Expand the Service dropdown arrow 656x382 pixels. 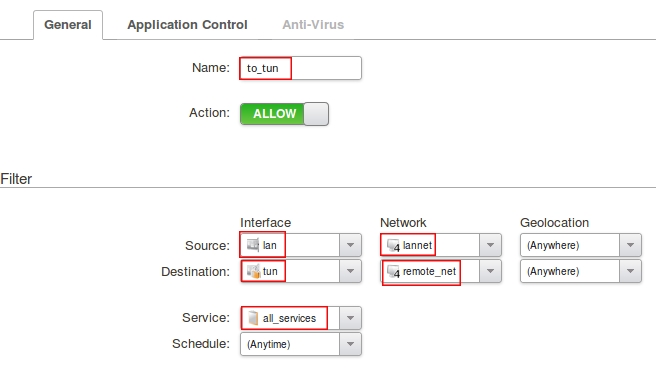(350, 318)
